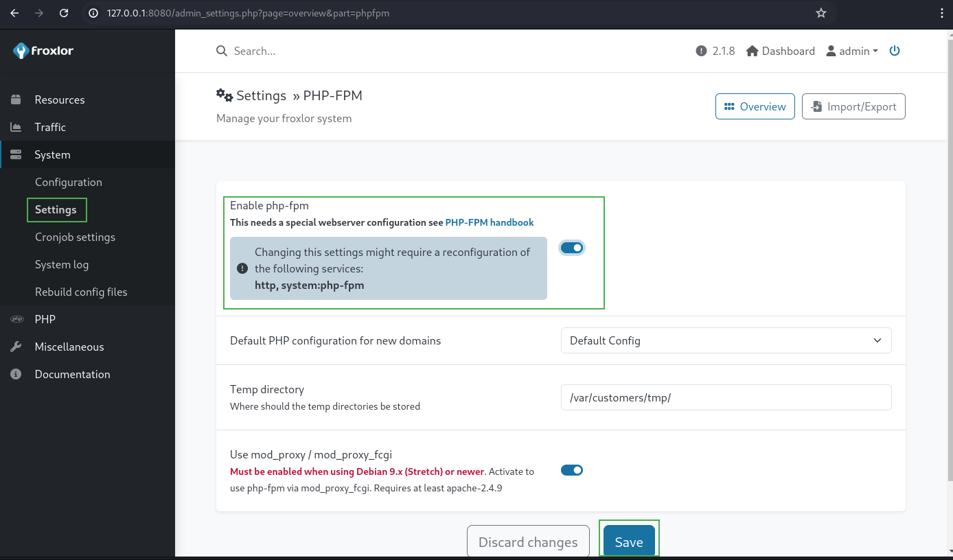Screen dimensions: 953x560
Task: Click the Miscellaneous wrench icon
Action: (16, 347)
